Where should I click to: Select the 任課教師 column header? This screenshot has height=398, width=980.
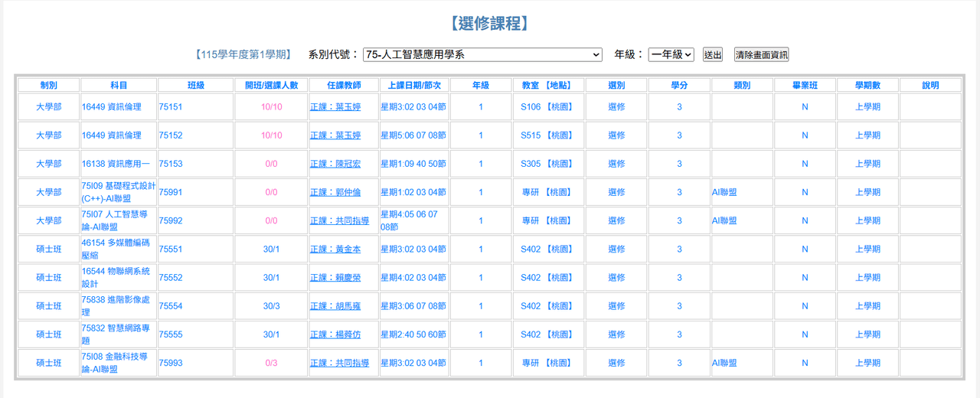(x=344, y=85)
